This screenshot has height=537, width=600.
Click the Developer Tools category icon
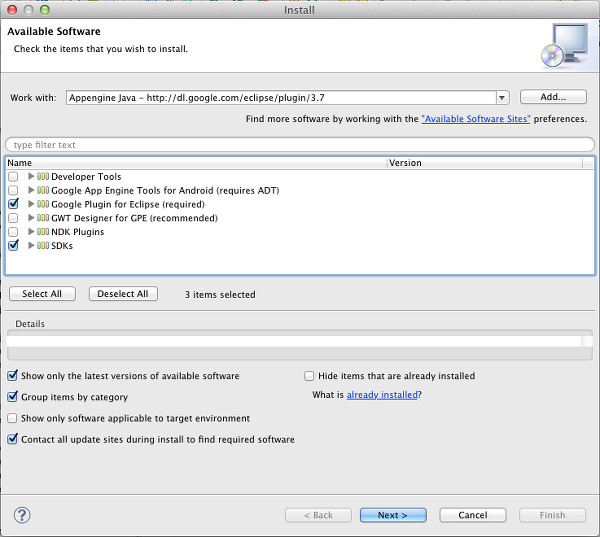[x=43, y=176]
